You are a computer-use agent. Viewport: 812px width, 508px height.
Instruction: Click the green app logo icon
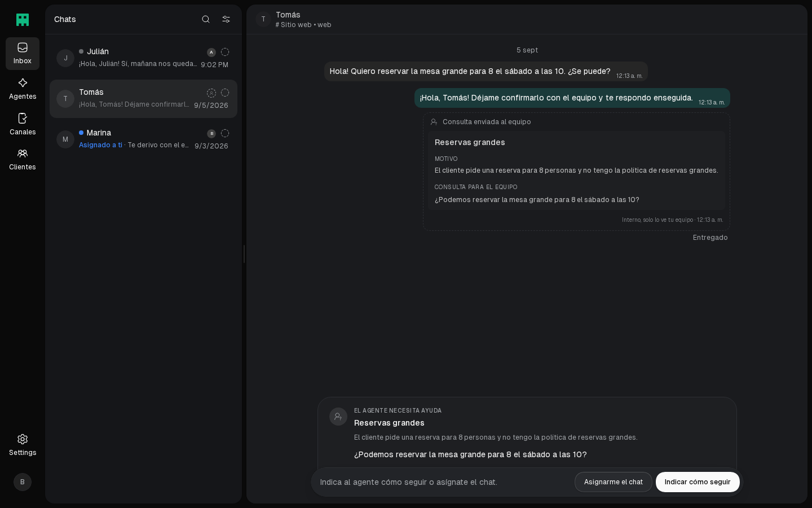23,20
